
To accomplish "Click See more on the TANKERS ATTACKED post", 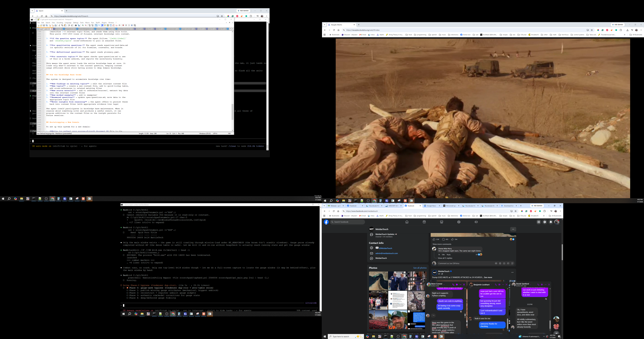I will click(x=488, y=277).
